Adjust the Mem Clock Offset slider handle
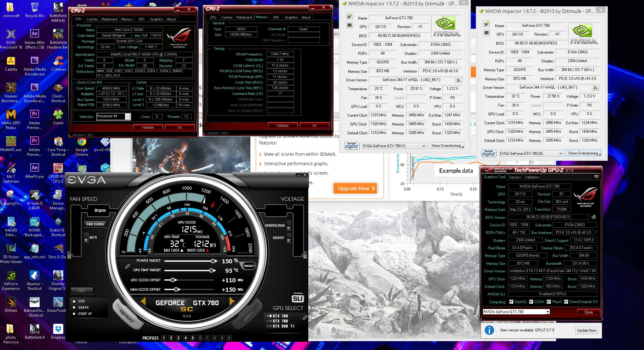 point(177,289)
